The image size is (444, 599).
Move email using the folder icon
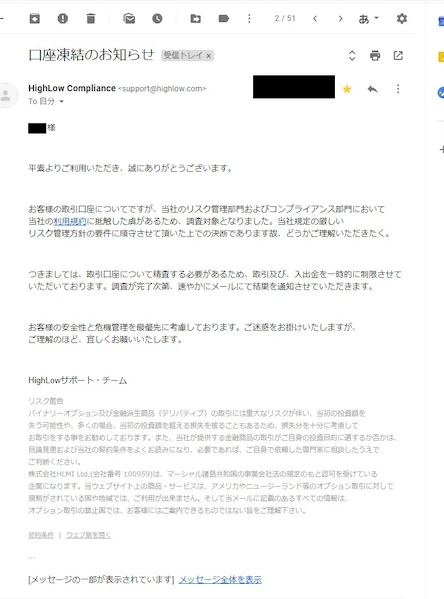pos(196,18)
